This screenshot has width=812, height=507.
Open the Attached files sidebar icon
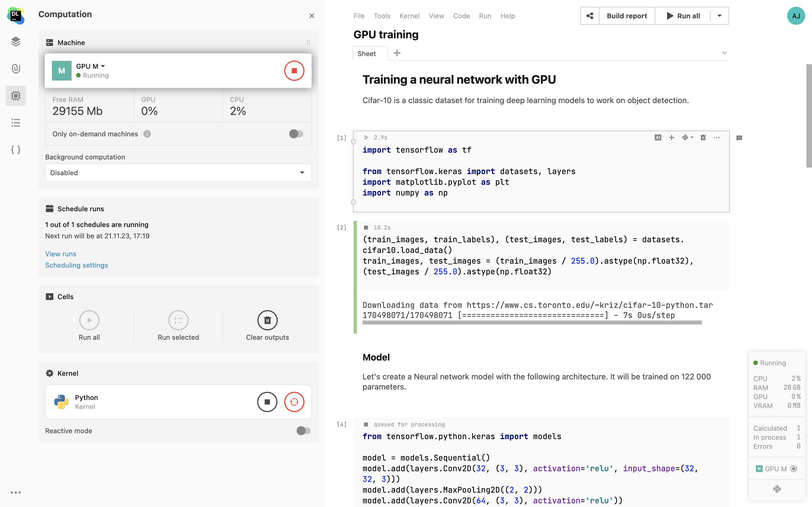(x=16, y=69)
